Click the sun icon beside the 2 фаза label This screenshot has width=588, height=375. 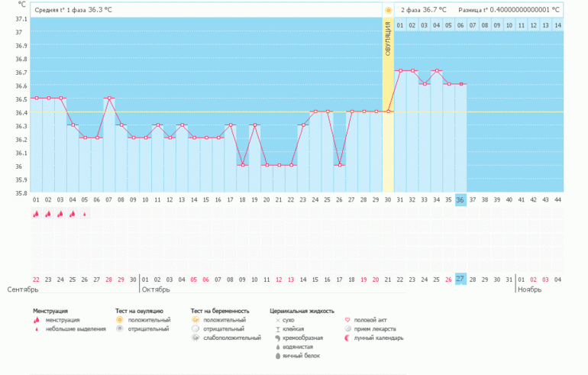pos(389,10)
